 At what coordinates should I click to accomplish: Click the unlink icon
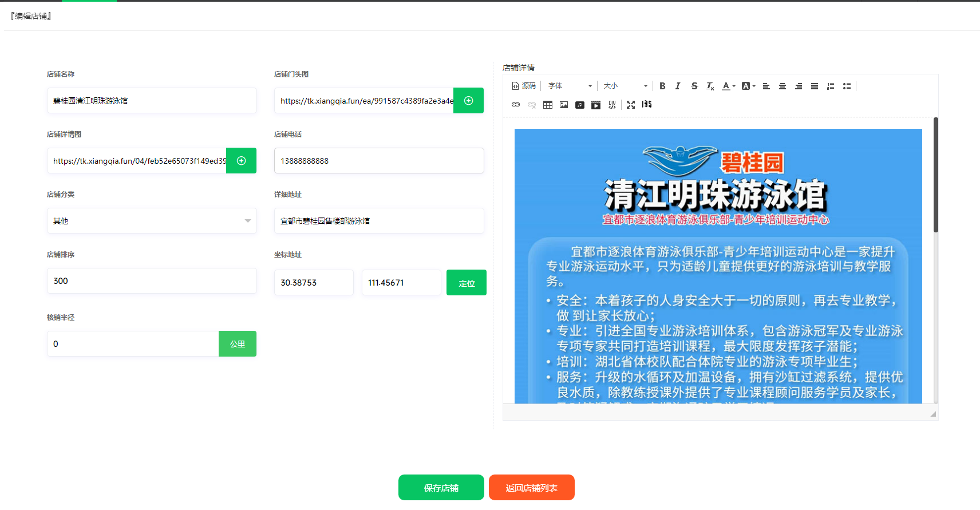click(x=532, y=105)
